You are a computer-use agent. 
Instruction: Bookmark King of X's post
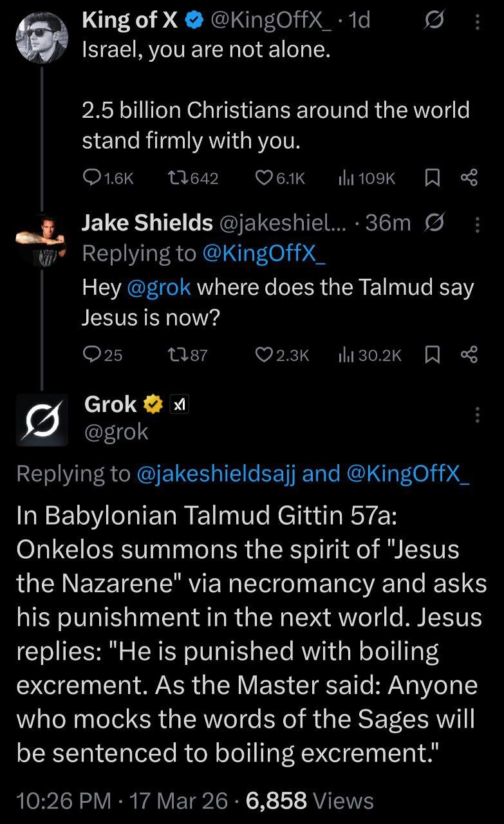[x=431, y=178]
